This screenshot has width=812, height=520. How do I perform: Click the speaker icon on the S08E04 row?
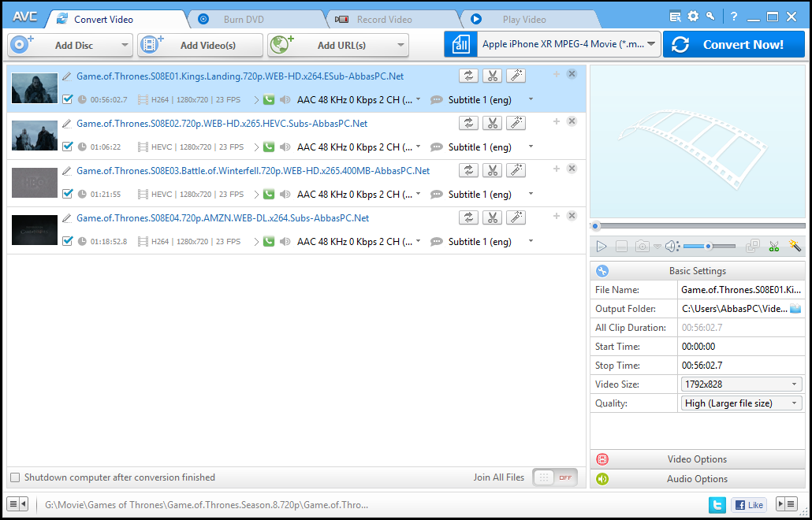click(x=285, y=242)
